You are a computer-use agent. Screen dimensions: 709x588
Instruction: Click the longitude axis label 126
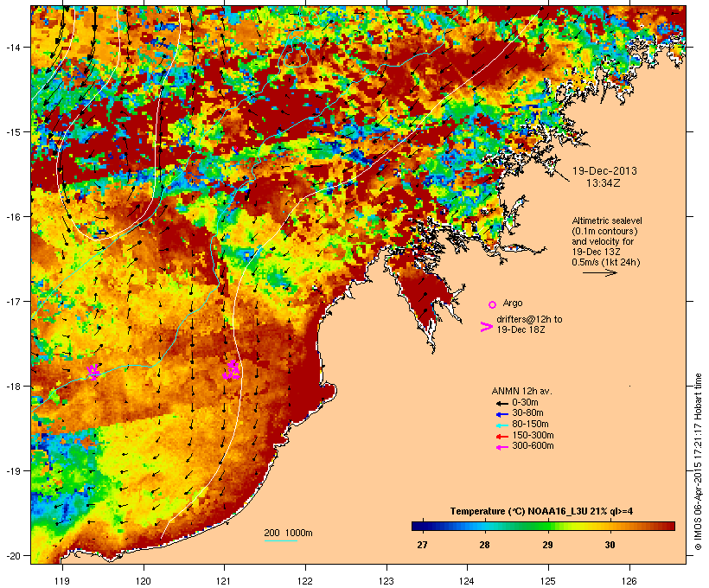click(x=629, y=581)
